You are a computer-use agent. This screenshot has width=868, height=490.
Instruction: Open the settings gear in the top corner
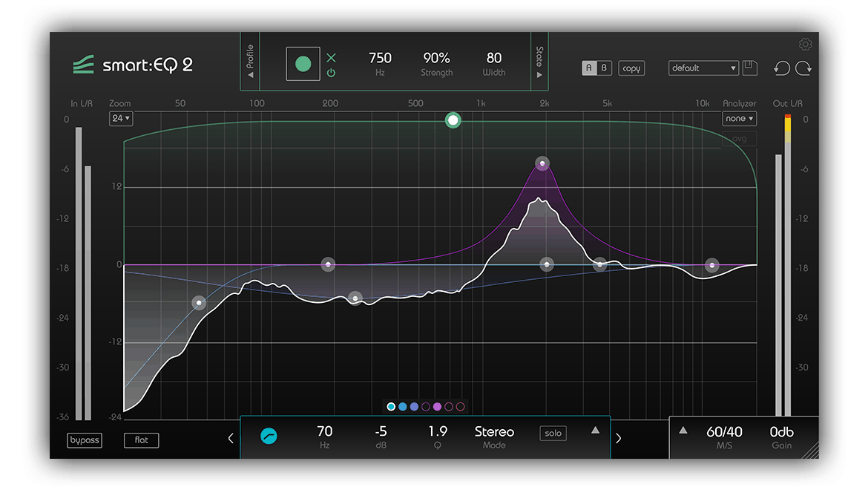(805, 44)
